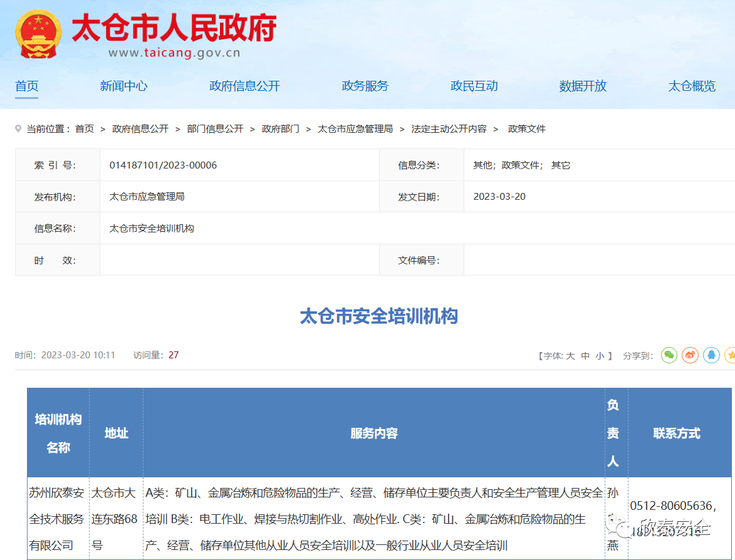Image resolution: width=735 pixels, height=560 pixels.
Task: Open the 首页 navigation tab
Action: click(x=27, y=86)
